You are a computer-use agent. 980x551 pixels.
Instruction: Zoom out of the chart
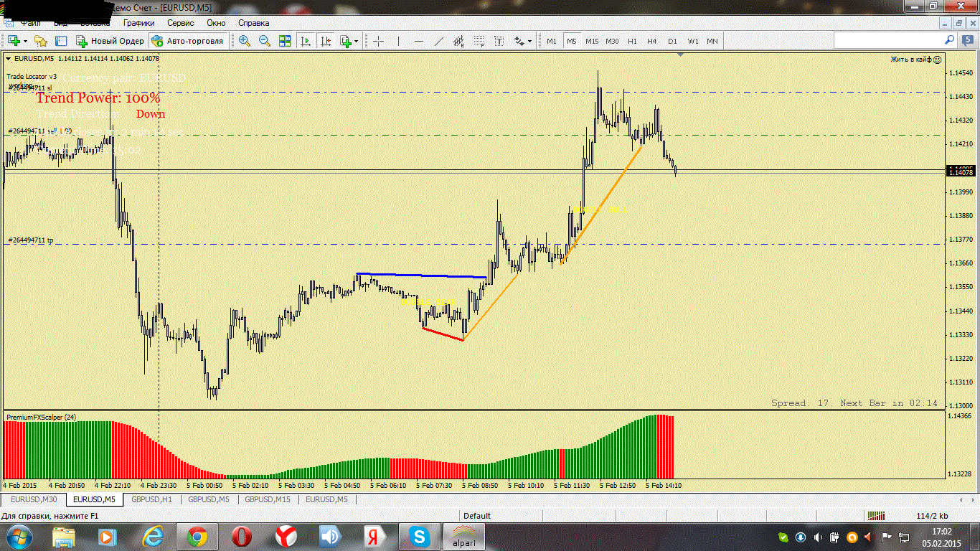265,41
